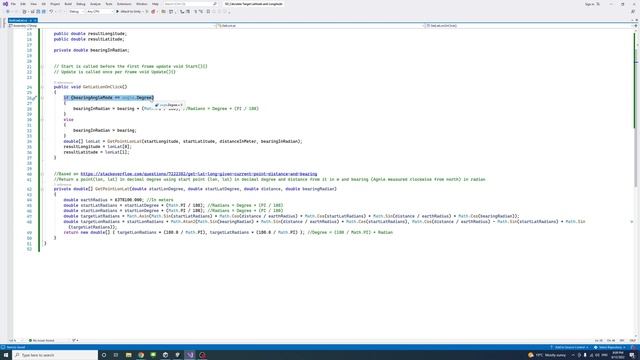Open the Any CPU platform dropdown
Image resolution: width=640 pixels, height=360 pixels.
[x=99, y=12]
